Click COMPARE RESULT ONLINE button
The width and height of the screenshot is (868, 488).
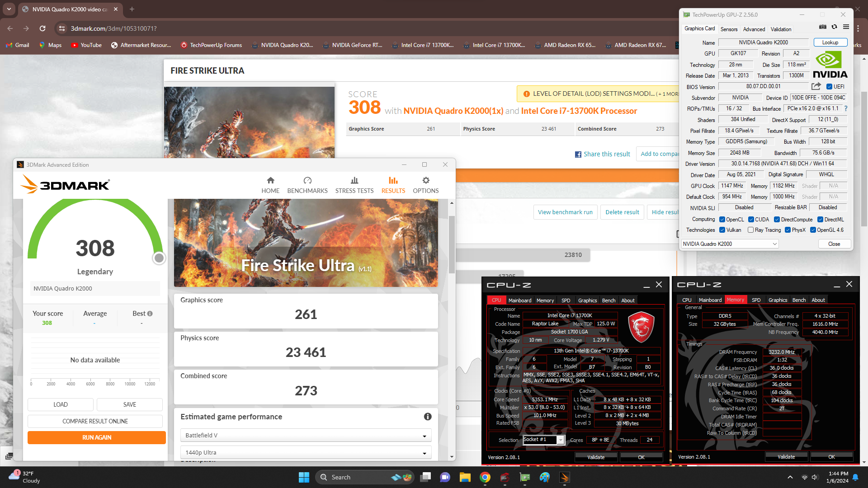95,421
